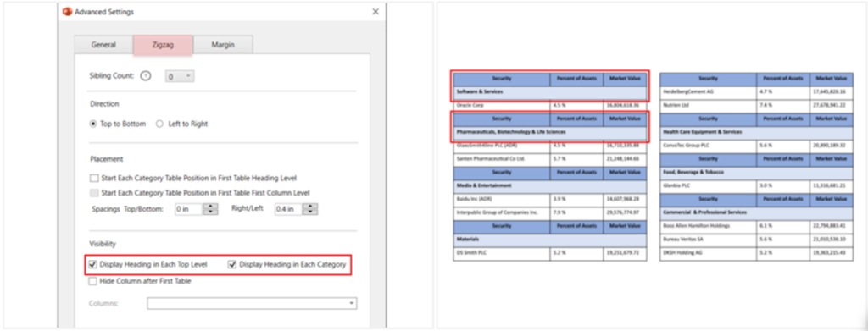
Task: Switch to the Margin tab
Action: 223,45
